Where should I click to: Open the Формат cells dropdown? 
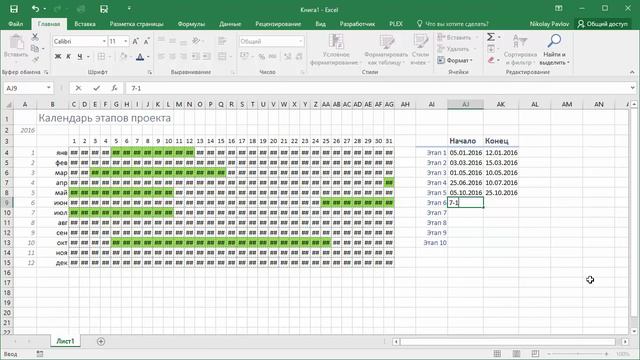(x=455, y=60)
